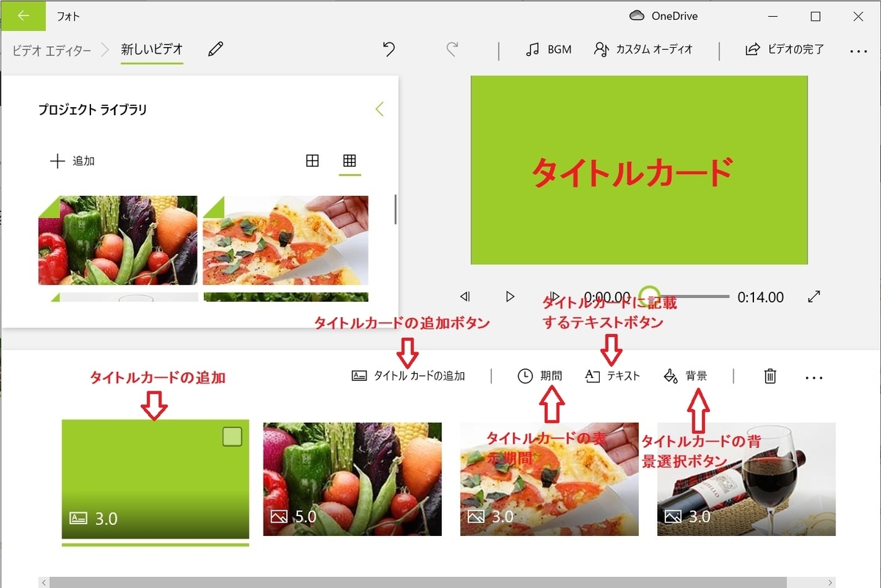Expand preview to fullscreen with the arrows icon
The height and width of the screenshot is (588, 881).
pos(813,297)
